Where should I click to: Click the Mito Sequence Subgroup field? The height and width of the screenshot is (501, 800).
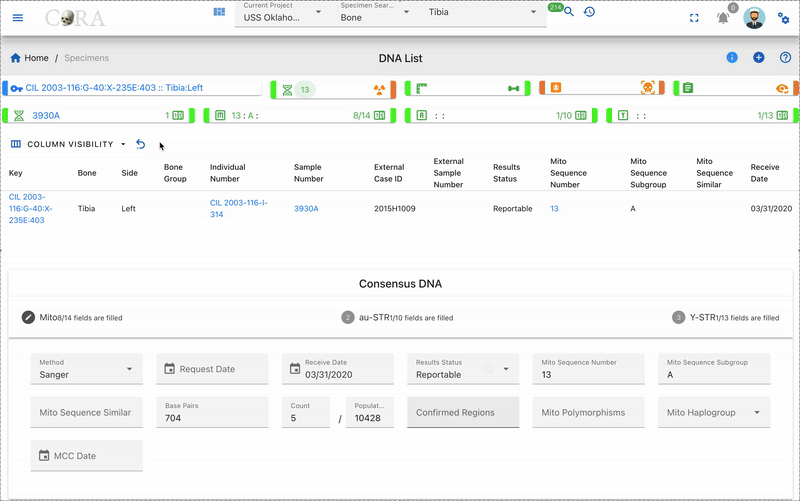tap(714, 369)
